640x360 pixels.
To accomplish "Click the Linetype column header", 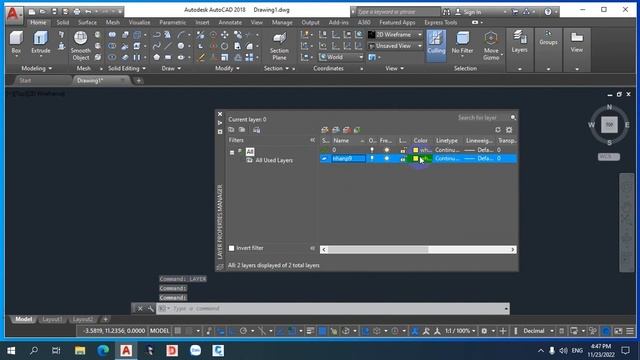I will (447, 140).
